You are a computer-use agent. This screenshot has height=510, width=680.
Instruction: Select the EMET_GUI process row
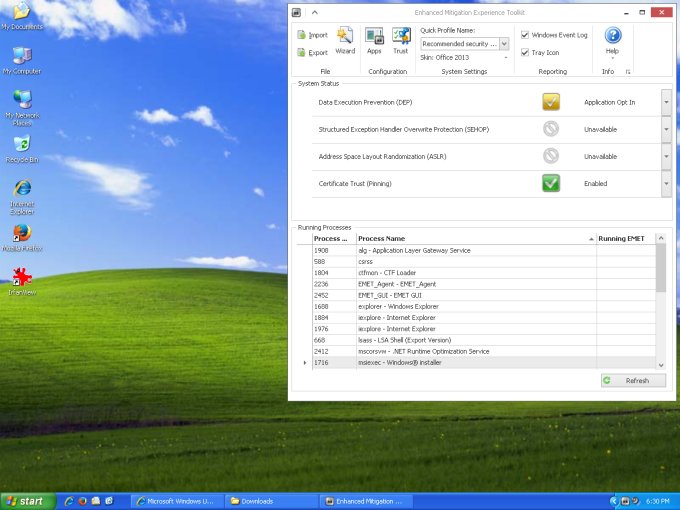point(484,295)
